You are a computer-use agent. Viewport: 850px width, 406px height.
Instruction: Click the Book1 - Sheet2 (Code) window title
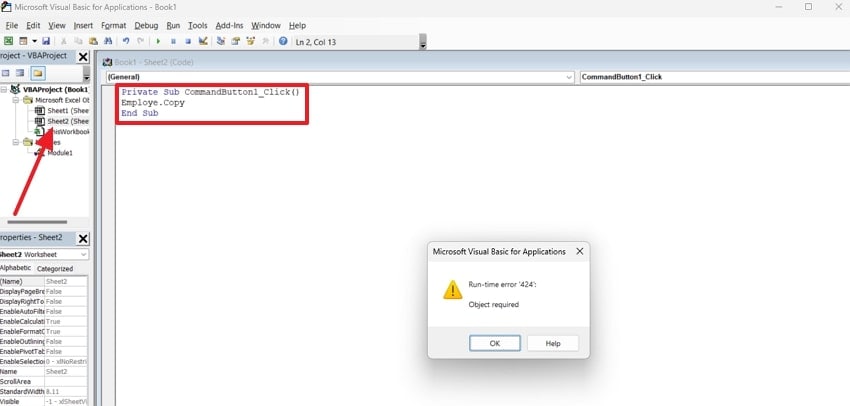[154, 62]
